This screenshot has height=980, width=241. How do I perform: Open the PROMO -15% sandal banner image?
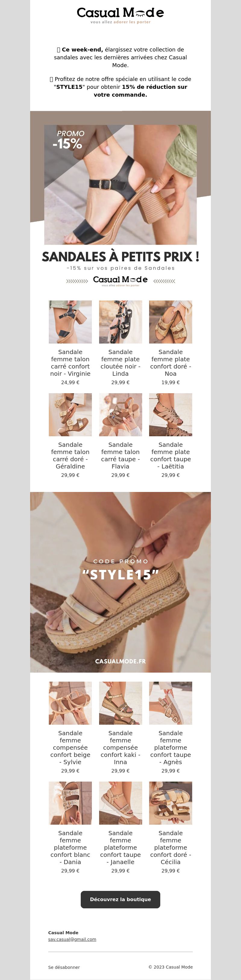(x=120, y=185)
